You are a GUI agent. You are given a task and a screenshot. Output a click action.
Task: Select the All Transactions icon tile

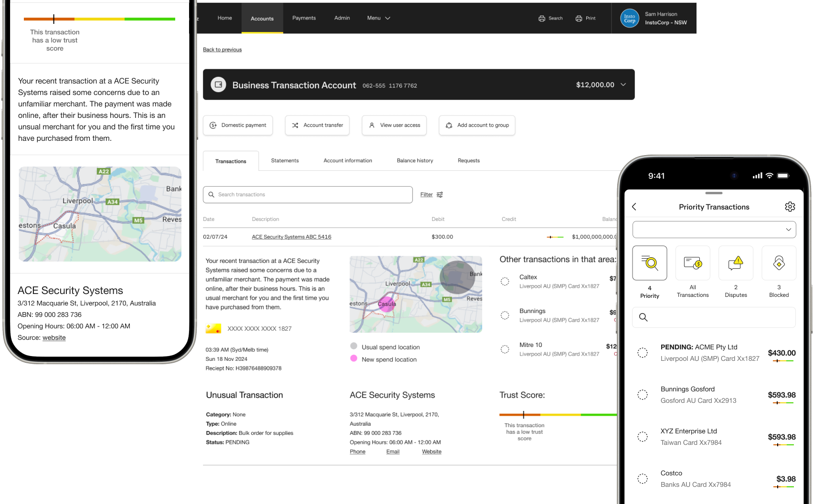click(x=693, y=263)
